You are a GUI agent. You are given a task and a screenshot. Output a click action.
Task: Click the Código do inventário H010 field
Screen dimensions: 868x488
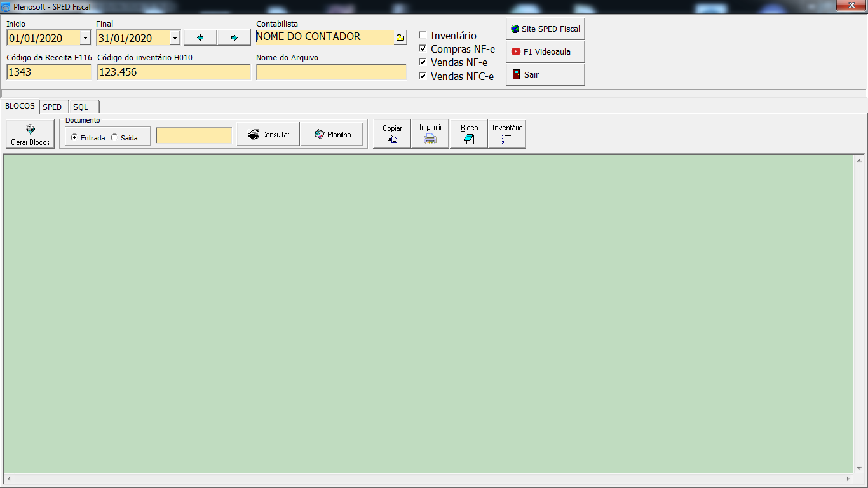[174, 72]
